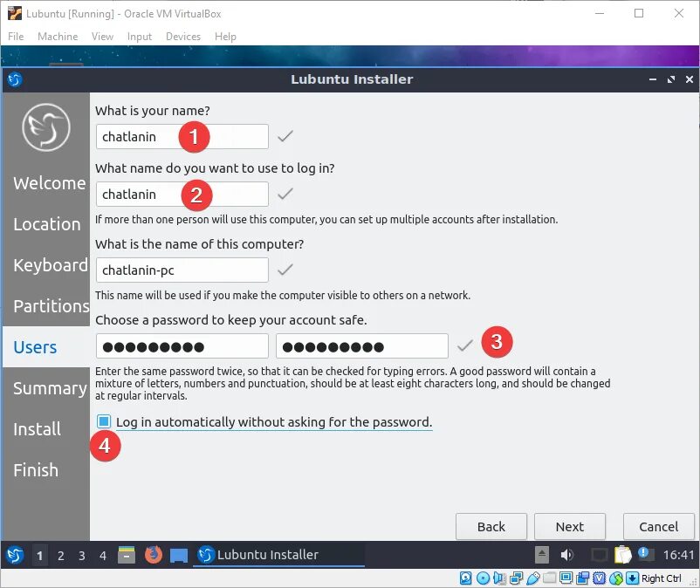Switch to workspace 3 in the pager
The image size is (700, 588).
[x=82, y=556]
